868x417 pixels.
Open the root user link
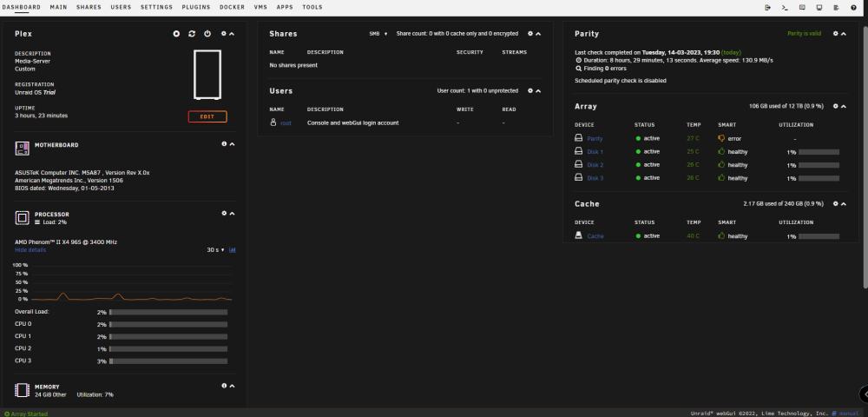pos(286,123)
